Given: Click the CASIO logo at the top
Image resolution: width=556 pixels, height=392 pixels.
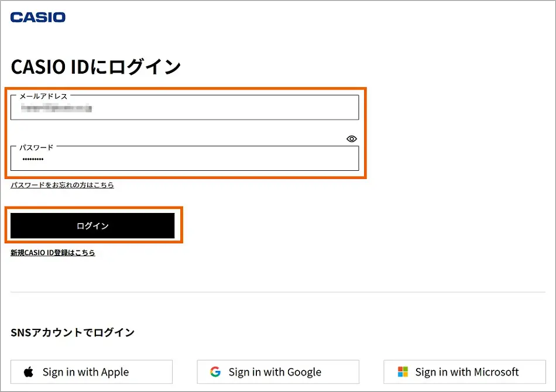Looking at the screenshot, I should click(x=37, y=17).
